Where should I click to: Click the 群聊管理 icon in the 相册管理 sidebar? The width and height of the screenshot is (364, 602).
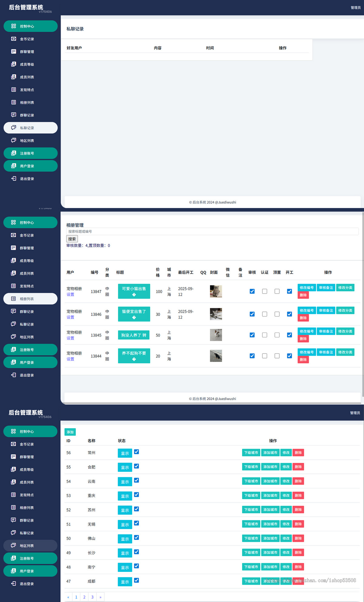point(13,248)
